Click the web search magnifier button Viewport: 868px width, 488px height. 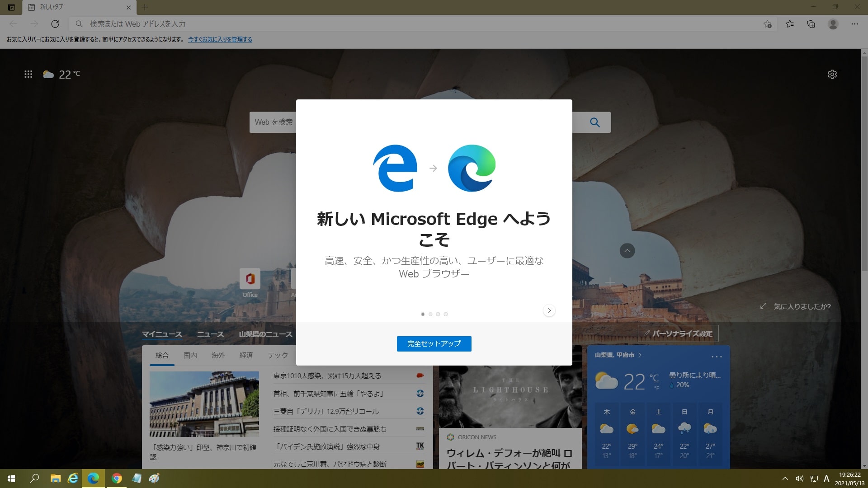coord(594,122)
